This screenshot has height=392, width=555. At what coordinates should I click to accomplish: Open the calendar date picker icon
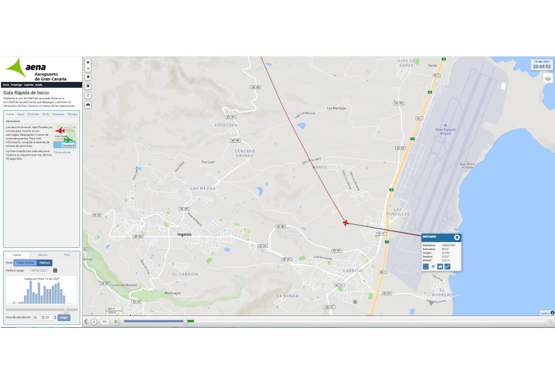click(x=55, y=270)
